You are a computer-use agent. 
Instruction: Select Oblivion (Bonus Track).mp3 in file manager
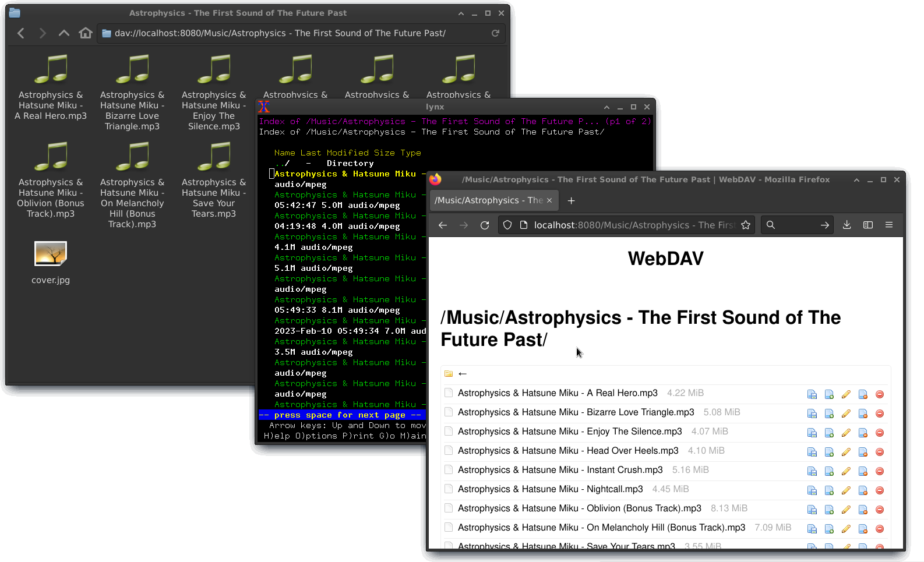[51, 180]
